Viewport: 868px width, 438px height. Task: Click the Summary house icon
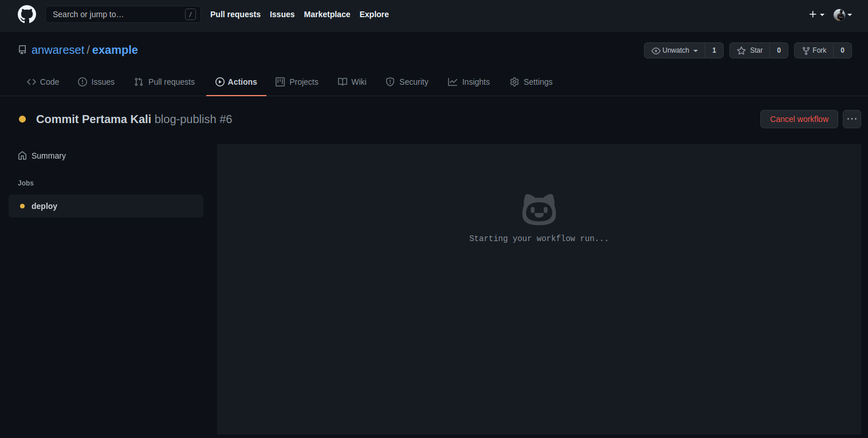coord(22,156)
